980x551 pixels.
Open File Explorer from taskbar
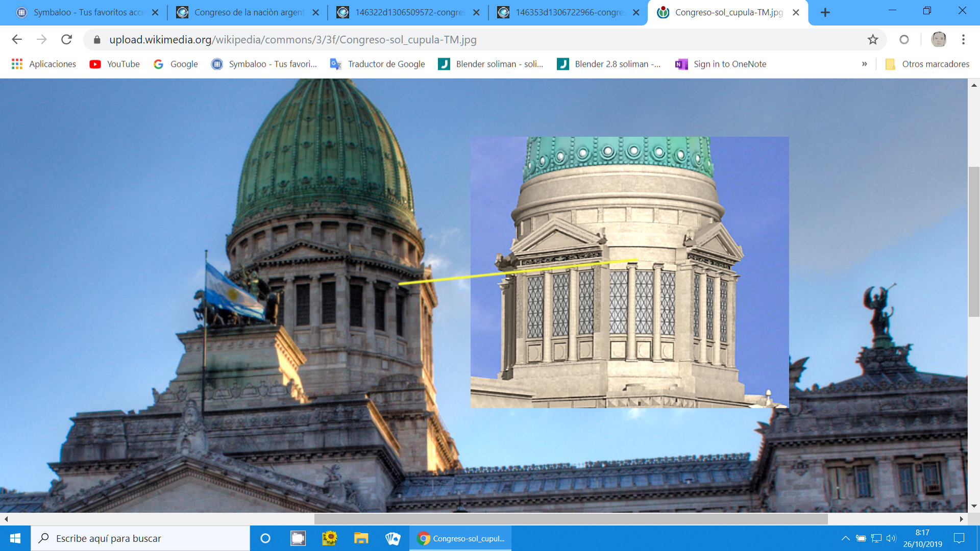pyautogui.click(x=361, y=538)
